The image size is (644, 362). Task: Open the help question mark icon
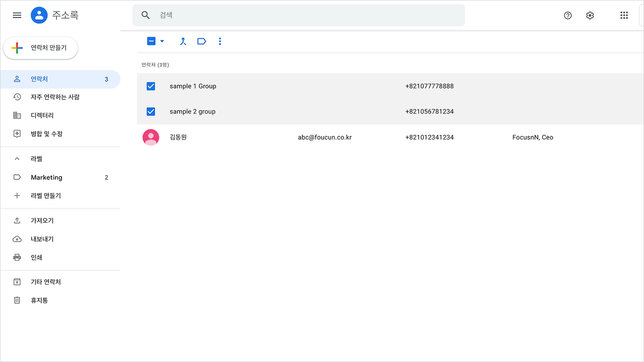[568, 16]
